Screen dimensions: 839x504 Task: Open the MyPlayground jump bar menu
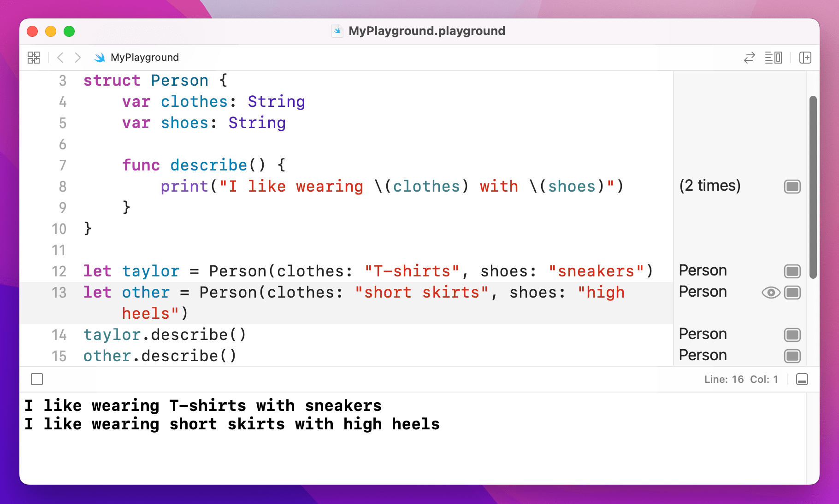[x=144, y=58]
